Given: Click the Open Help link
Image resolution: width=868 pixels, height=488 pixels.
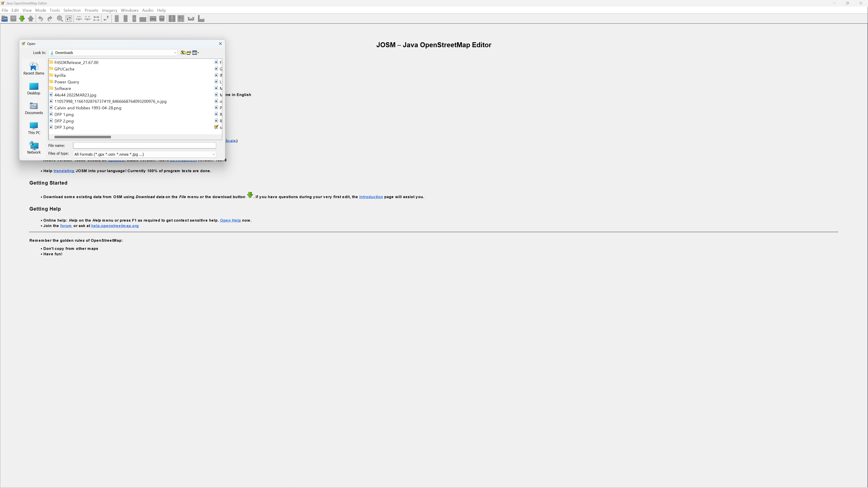Looking at the screenshot, I should tap(231, 221).
